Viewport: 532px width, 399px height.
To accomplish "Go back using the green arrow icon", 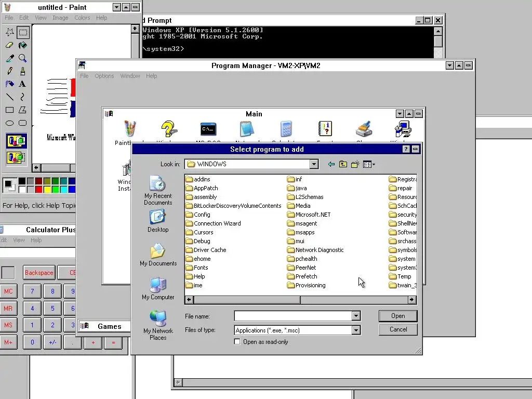I will click(331, 164).
